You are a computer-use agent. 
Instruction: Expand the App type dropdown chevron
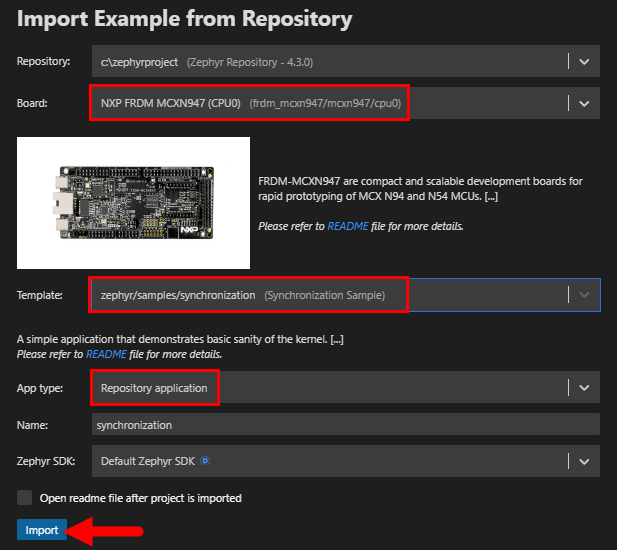[584, 388]
